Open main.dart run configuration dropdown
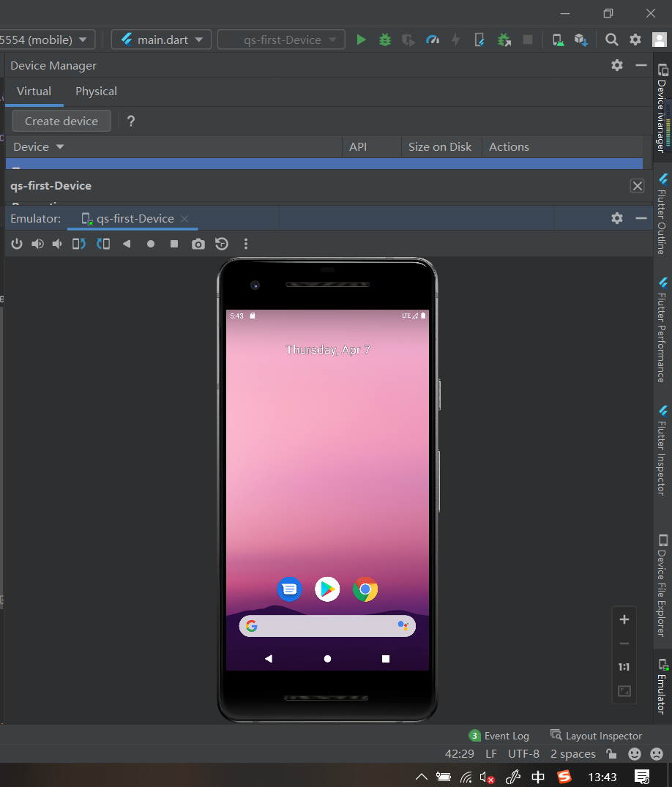 [x=162, y=40]
